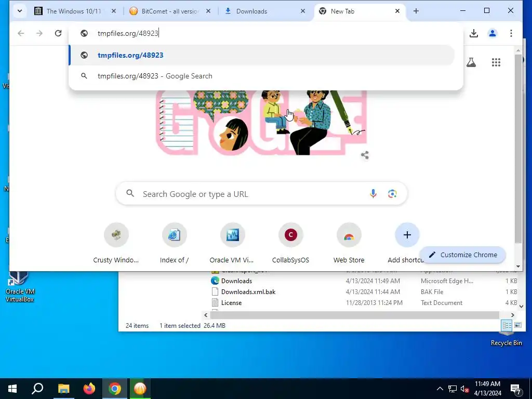
Task: Select the tmpfiles.org/48923 URL suggestion
Action: (262, 55)
